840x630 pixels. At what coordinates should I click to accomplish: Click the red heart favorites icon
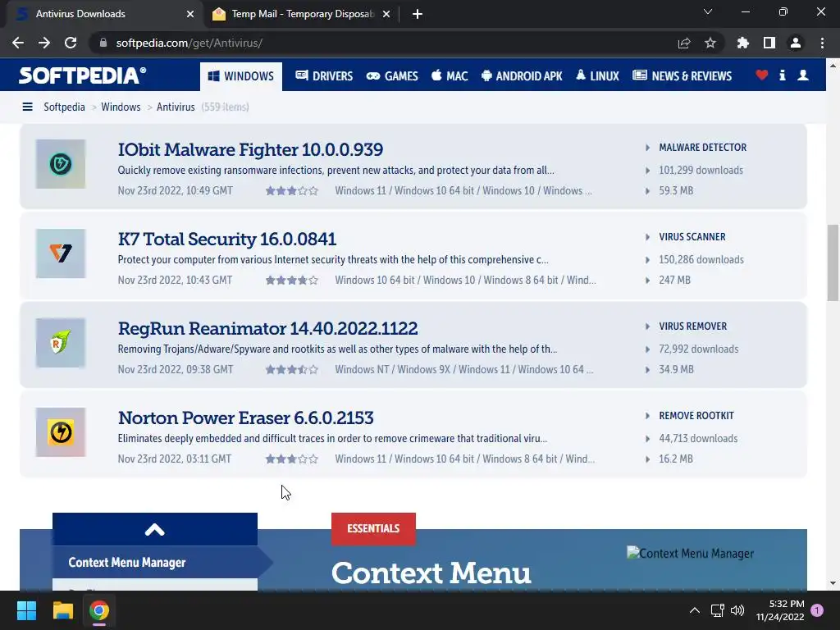click(x=762, y=75)
